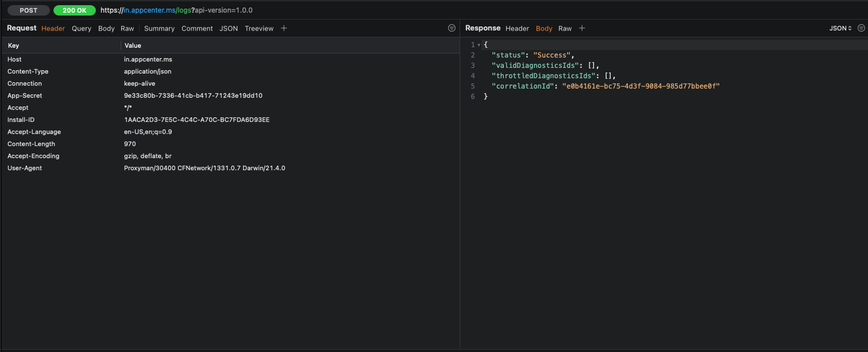Click the en-US,en;q=0.9 value cell
Screen dimensions: 868x352
148,132
